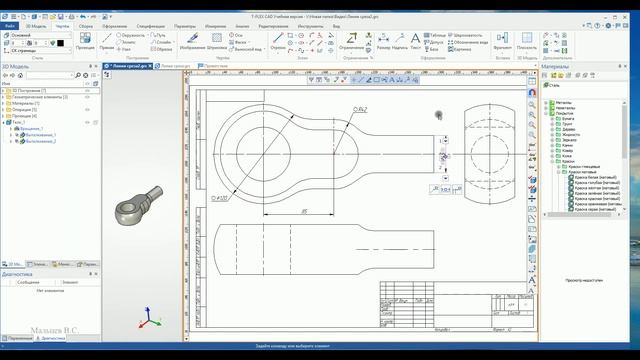Open the Выносной вид dropdown arrow
The width and height of the screenshot is (640, 360).
point(264,49)
